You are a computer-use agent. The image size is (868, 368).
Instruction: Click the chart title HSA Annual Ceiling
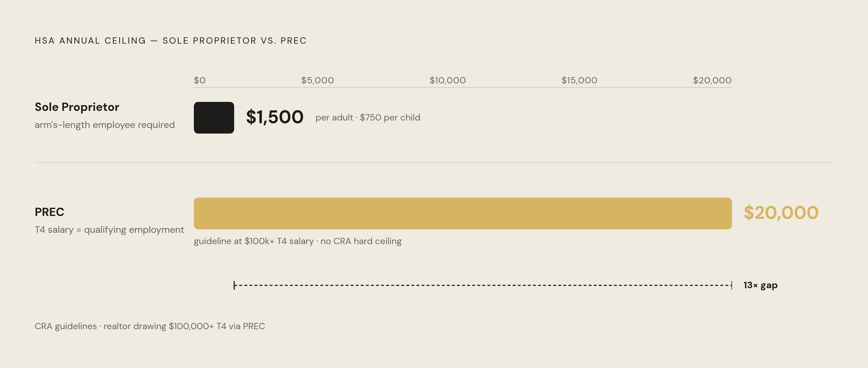[170, 41]
